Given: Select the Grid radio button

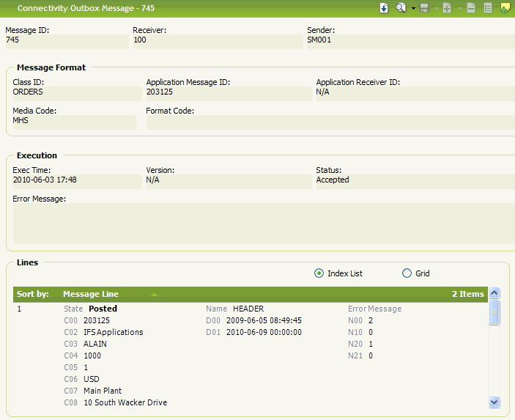Looking at the screenshot, I should (407, 273).
